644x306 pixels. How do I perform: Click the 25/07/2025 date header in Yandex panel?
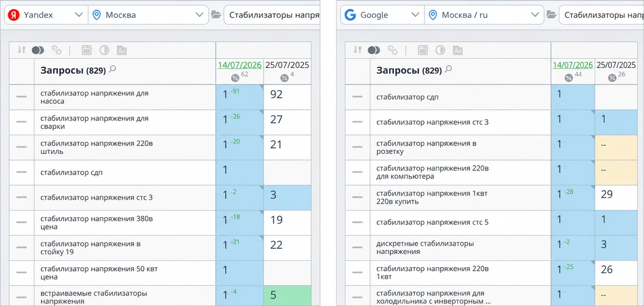pyautogui.click(x=287, y=66)
